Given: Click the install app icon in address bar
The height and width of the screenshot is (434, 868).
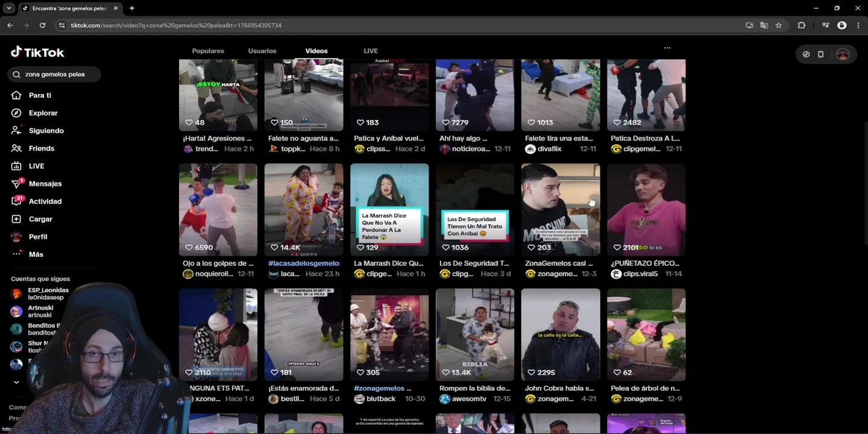Looking at the screenshot, I should pyautogui.click(x=749, y=25).
